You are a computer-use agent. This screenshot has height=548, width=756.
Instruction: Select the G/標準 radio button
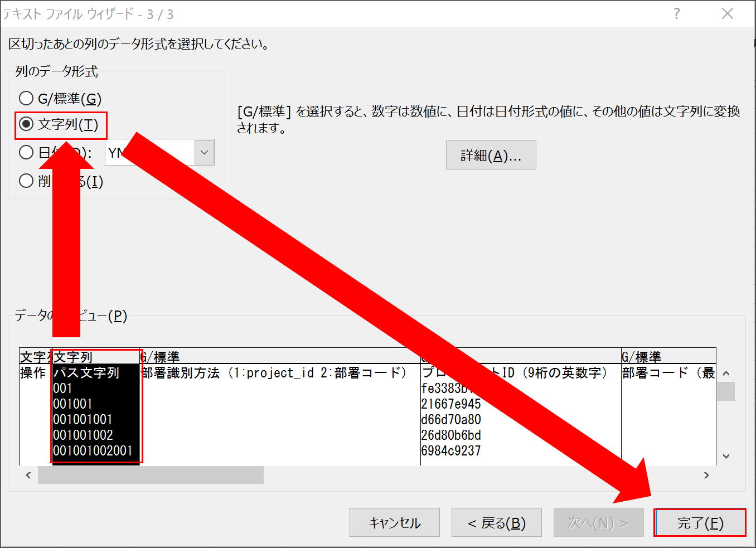coord(26,99)
